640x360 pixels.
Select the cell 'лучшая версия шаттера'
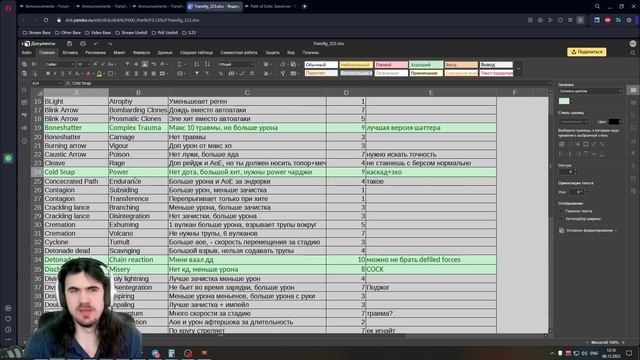point(431,128)
